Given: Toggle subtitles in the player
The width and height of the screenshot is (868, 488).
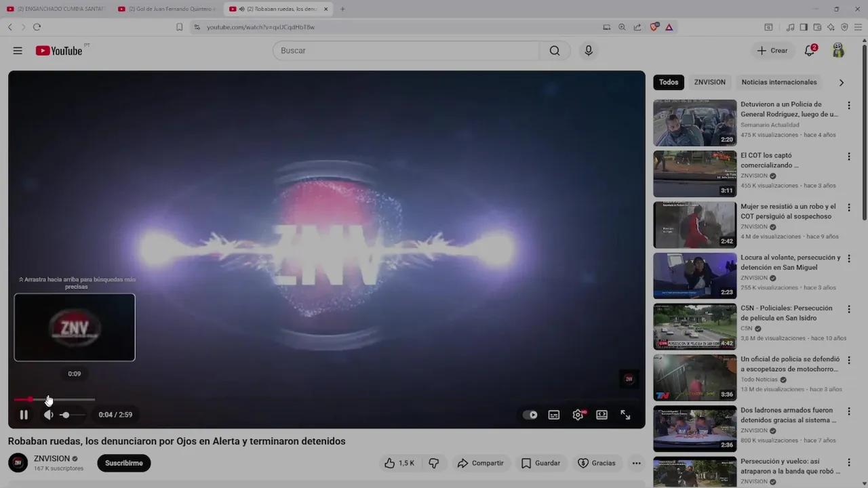Looking at the screenshot, I should (554, 415).
